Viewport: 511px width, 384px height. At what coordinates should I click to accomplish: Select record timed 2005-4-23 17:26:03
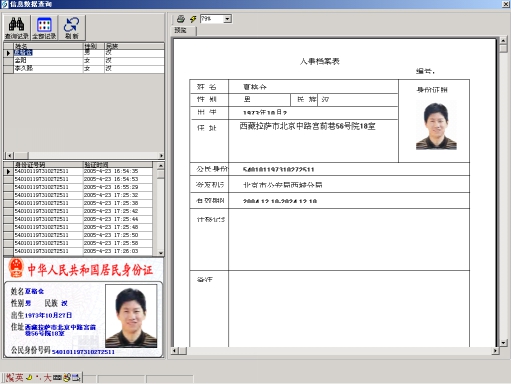tap(78, 251)
